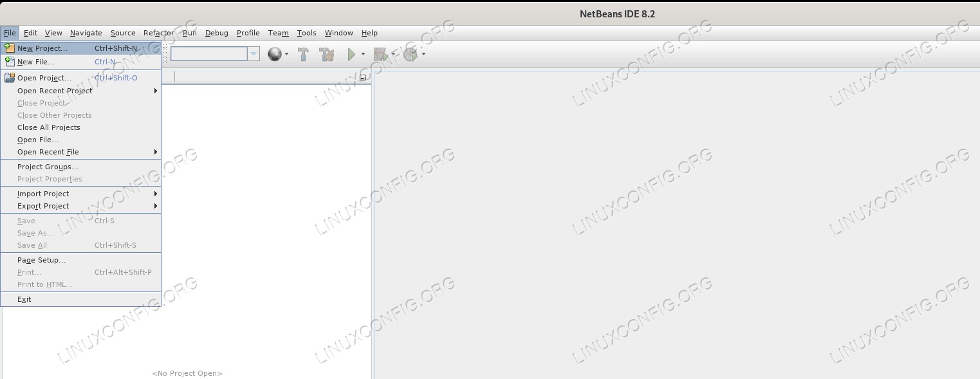
Task: Open the Profile menu
Action: tap(248, 33)
